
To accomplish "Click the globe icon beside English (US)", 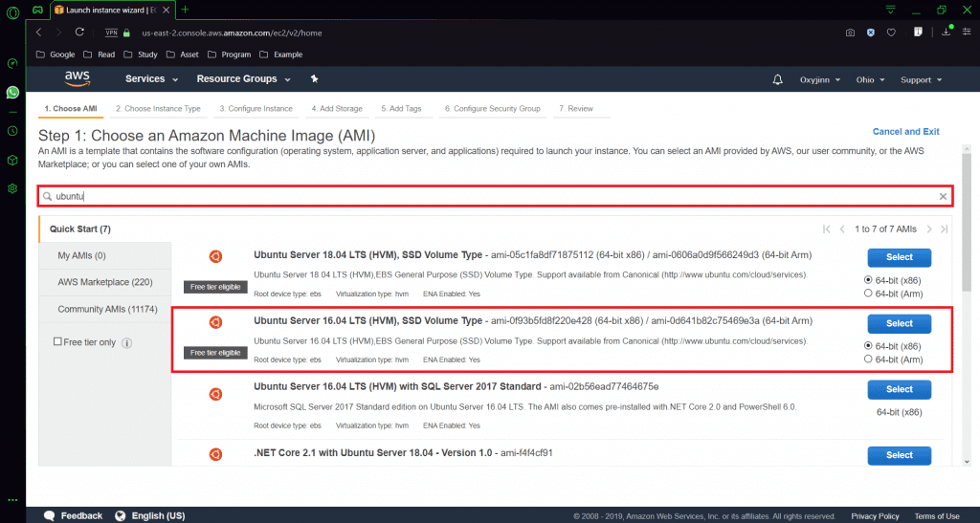I will [x=121, y=515].
